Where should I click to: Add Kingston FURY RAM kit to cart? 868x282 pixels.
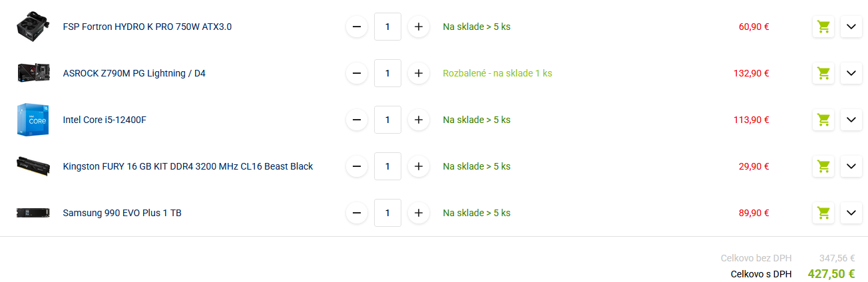[x=823, y=166]
